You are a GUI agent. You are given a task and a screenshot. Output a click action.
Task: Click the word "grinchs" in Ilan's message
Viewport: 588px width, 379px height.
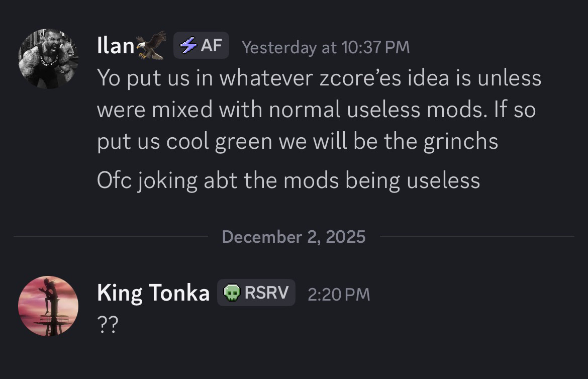coord(461,142)
